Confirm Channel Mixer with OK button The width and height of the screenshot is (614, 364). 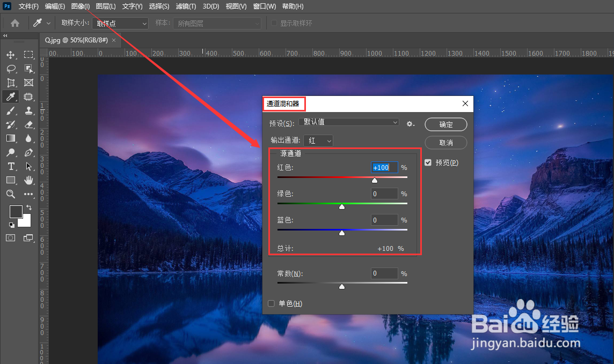point(446,124)
